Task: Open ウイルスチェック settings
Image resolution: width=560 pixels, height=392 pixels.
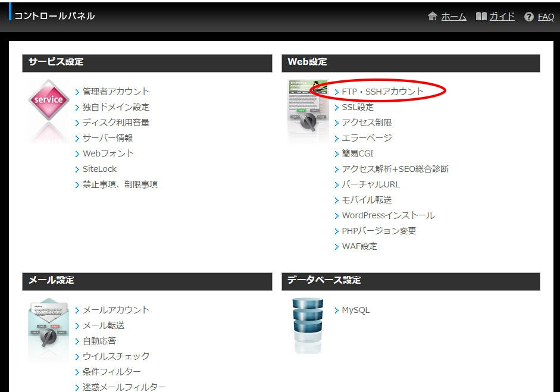Action: 115,356
